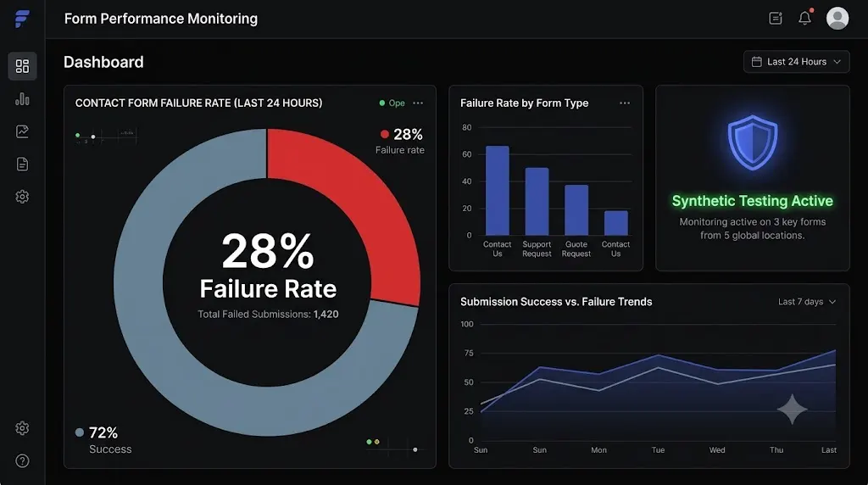Click the help question mark icon
This screenshot has width=868, height=485.
tap(22, 460)
